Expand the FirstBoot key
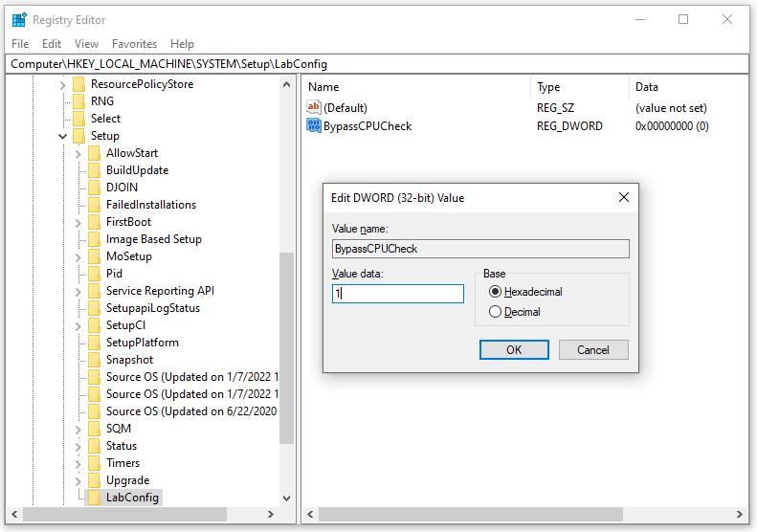 tap(78, 223)
